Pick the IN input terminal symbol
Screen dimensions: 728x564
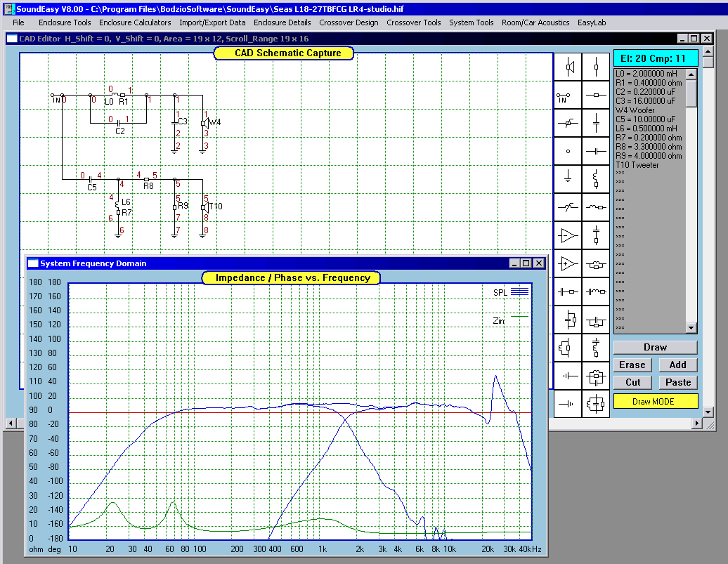[568, 95]
